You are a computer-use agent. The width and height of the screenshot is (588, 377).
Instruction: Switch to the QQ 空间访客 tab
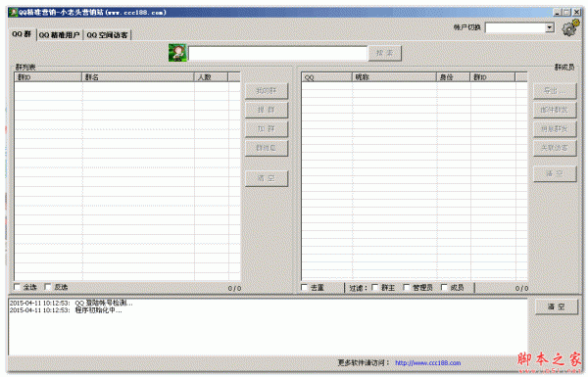[x=107, y=35]
